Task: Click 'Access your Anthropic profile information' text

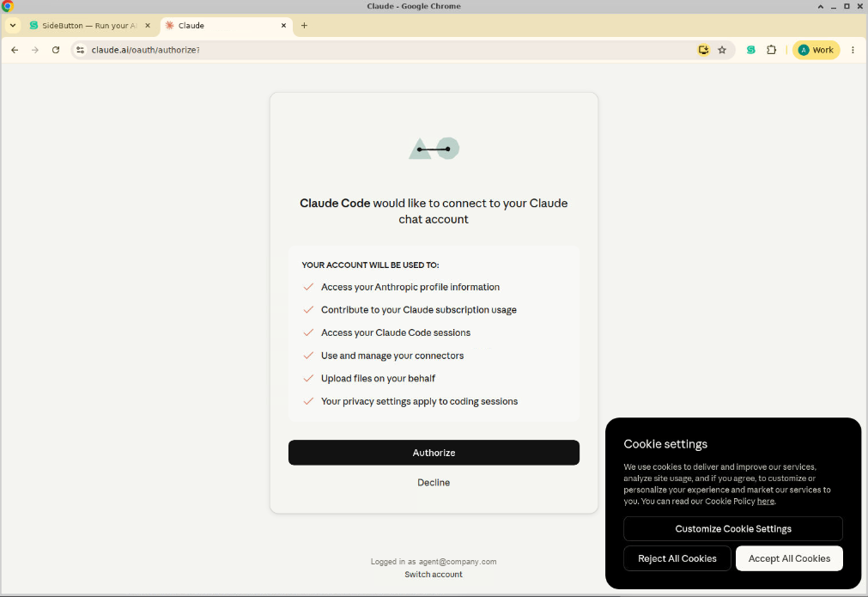Action: (410, 287)
